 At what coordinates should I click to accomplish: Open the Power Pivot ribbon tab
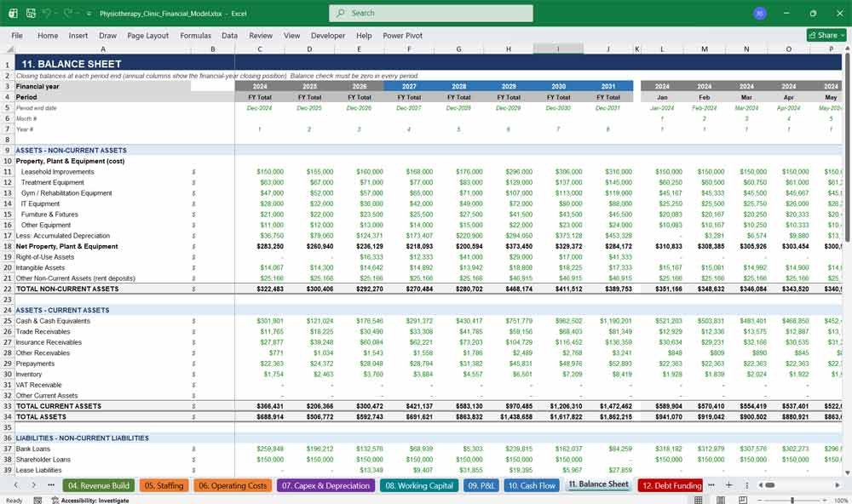tap(403, 35)
